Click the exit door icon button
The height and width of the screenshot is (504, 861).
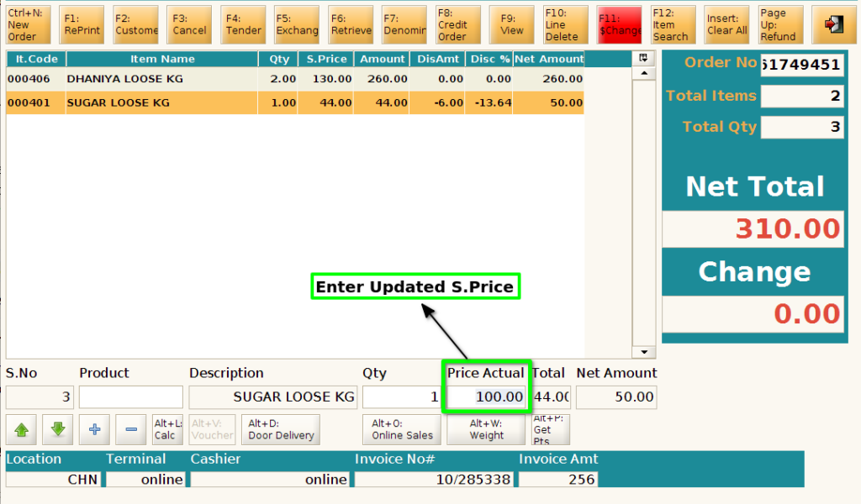click(x=833, y=24)
